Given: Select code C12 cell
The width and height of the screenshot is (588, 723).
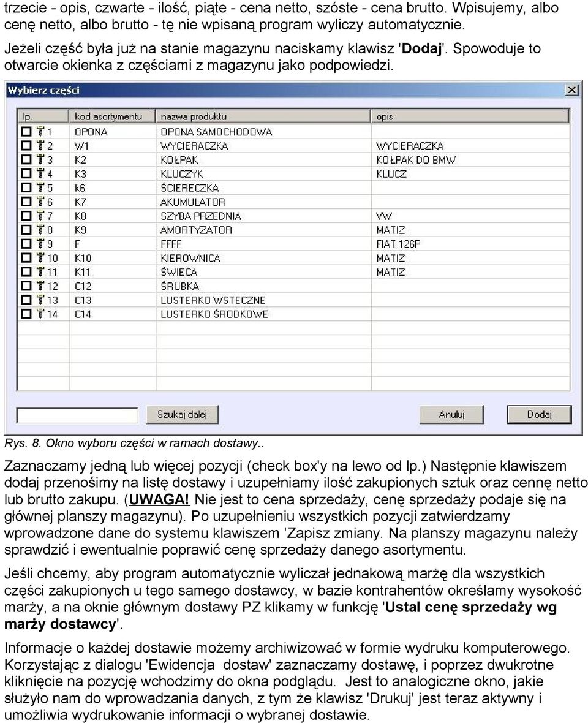Looking at the screenshot, I should [x=83, y=286].
